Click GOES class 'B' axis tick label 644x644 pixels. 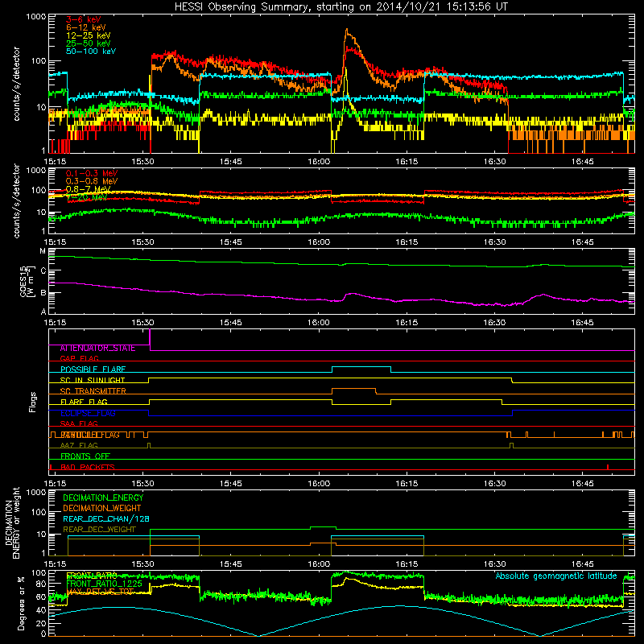pos(43,293)
